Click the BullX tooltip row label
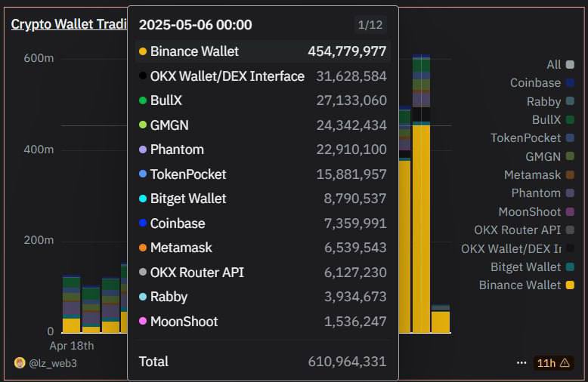Image resolution: width=588 pixels, height=382 pixels. (x=166, y=100)
